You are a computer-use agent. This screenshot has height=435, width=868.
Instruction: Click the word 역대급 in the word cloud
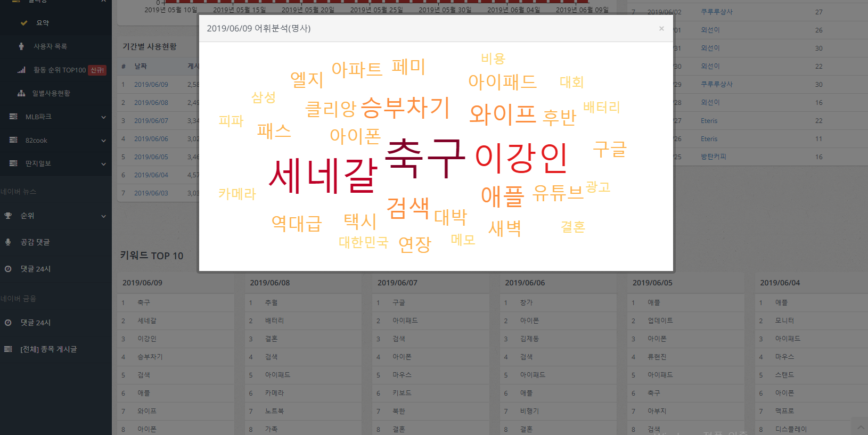coord(297,223)
